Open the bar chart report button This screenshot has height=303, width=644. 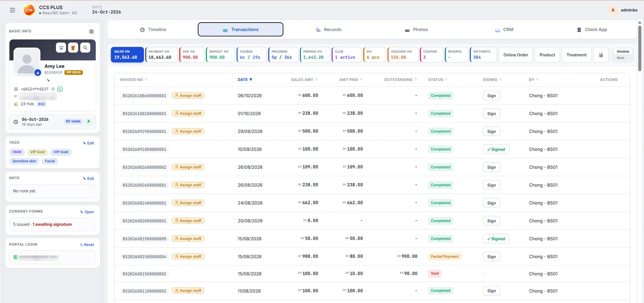coord(601,55)
